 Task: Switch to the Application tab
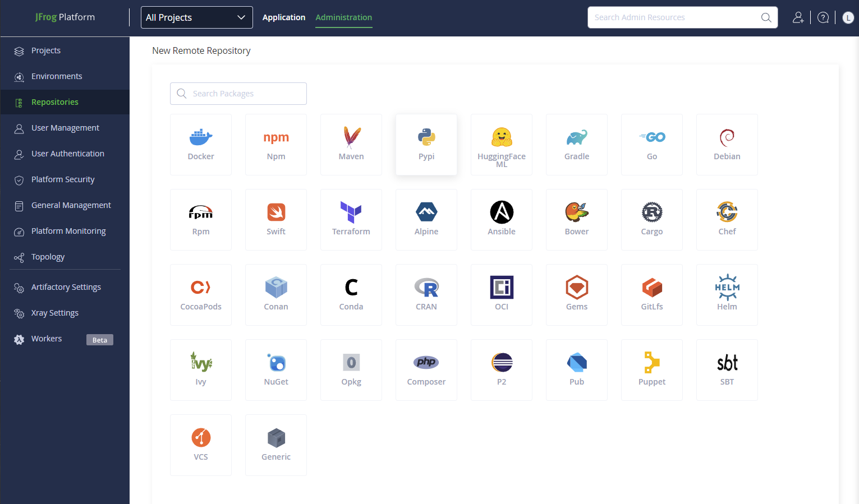tap(284, 17)
